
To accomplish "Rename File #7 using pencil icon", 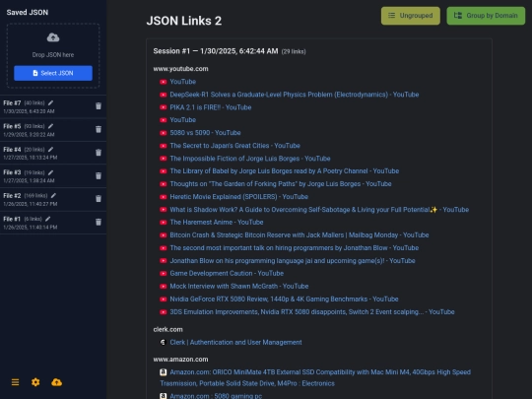I will click(x=50, y=102).
